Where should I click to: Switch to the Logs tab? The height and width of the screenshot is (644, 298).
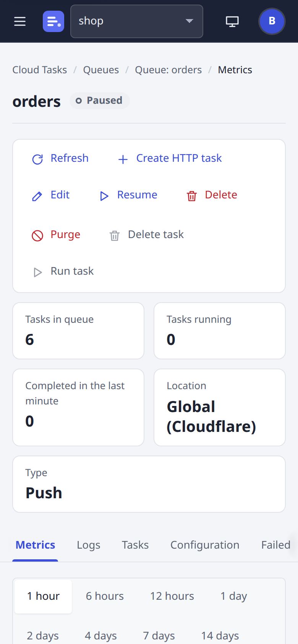(89, 545)
